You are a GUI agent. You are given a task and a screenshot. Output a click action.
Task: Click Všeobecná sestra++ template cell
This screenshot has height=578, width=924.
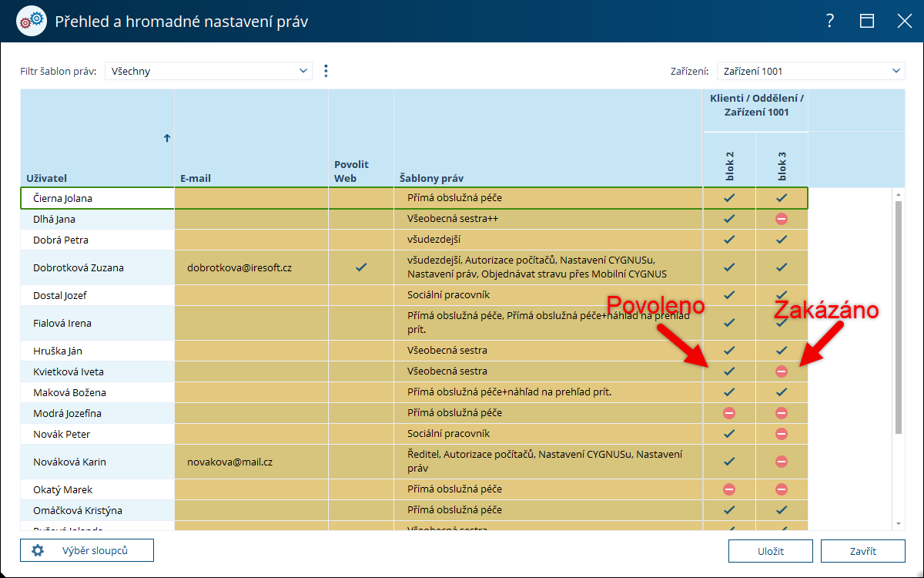click(548, 219)
